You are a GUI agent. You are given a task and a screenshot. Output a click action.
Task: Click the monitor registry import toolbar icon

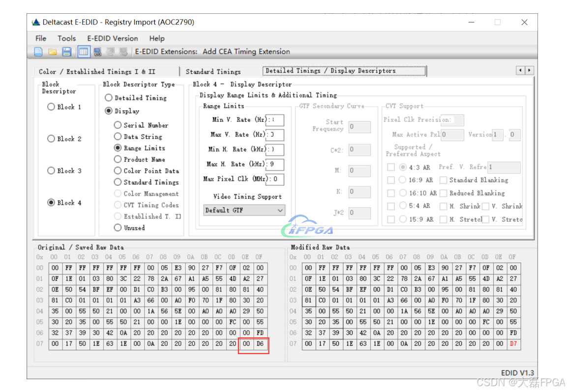coord(97,52)
